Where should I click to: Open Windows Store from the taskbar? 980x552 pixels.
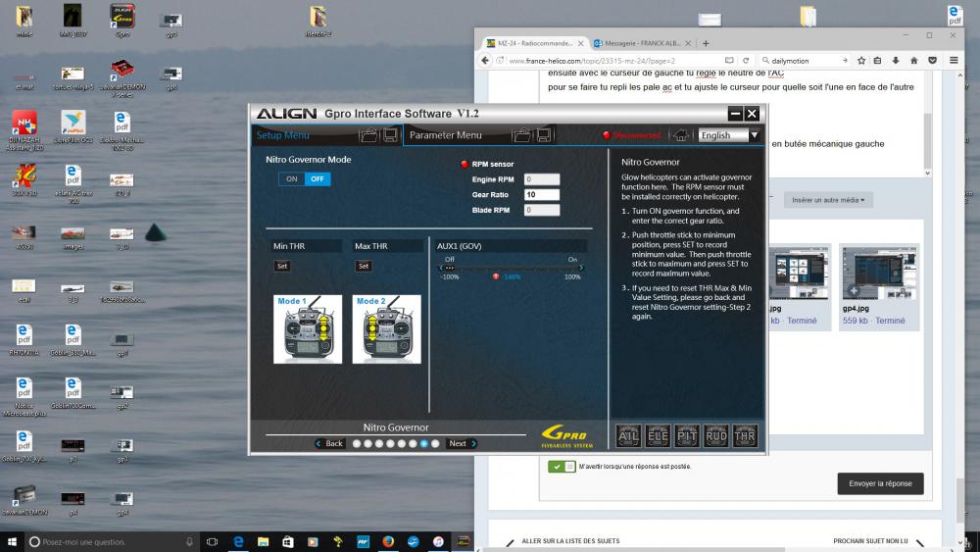[x=288, y=541]
